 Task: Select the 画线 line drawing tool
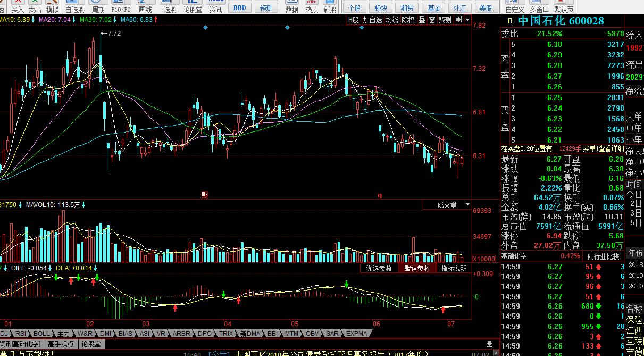coord(145,6)
